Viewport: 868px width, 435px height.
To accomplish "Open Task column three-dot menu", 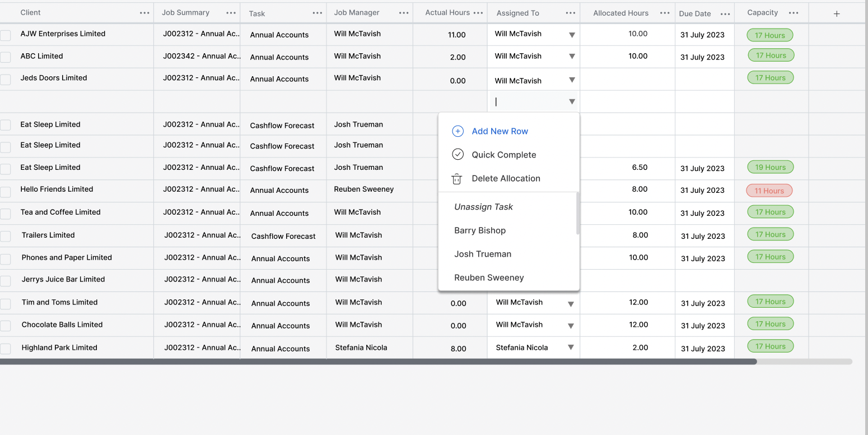I will point(318,13).
